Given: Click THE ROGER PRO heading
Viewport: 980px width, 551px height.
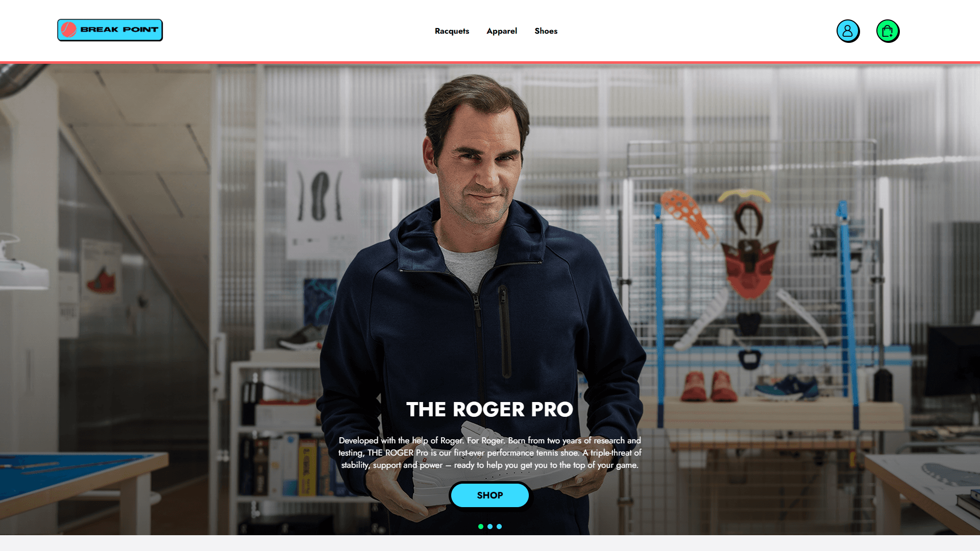Looking at the screenshot, I should pos(489,409).
